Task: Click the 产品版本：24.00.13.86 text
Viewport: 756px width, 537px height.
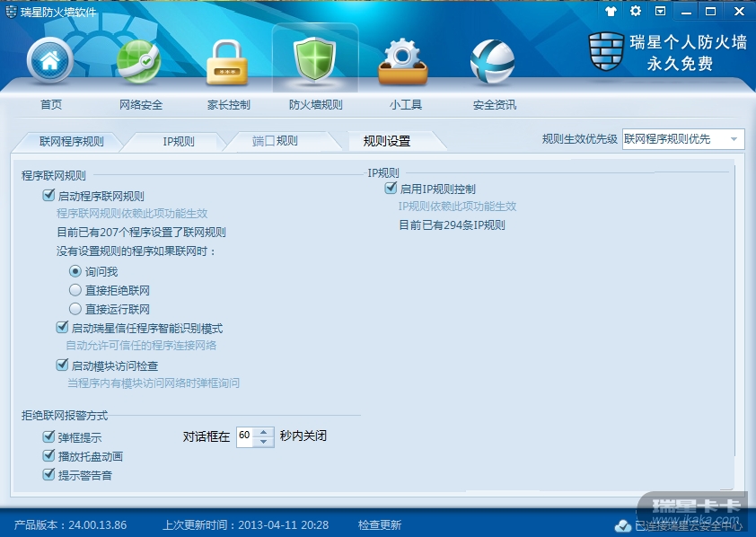Action: tap(70, 525)
